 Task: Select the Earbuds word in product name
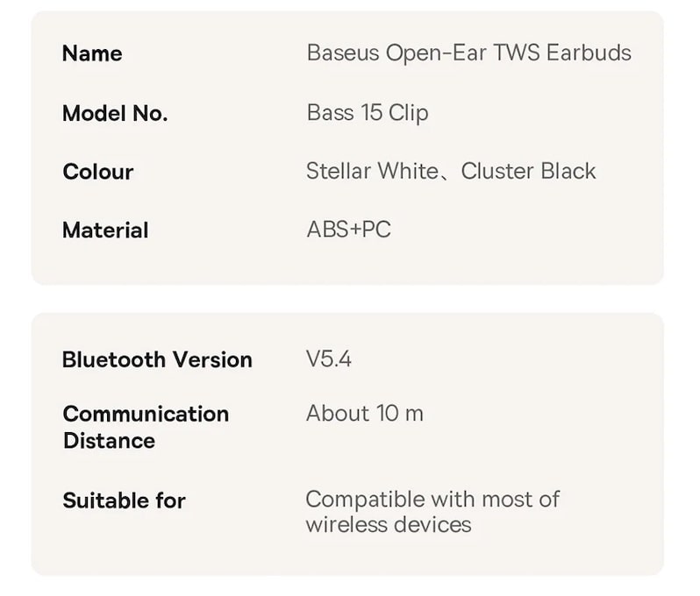(589, 53)
